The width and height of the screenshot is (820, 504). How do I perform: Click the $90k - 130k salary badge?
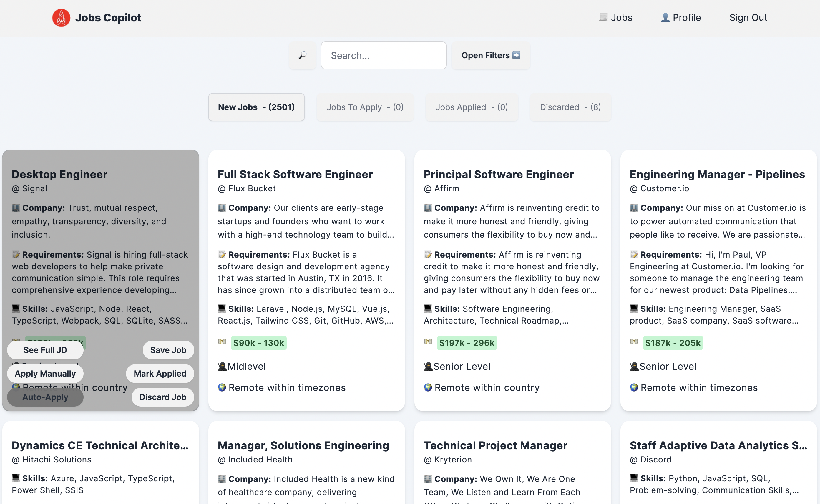pos(258,343)
